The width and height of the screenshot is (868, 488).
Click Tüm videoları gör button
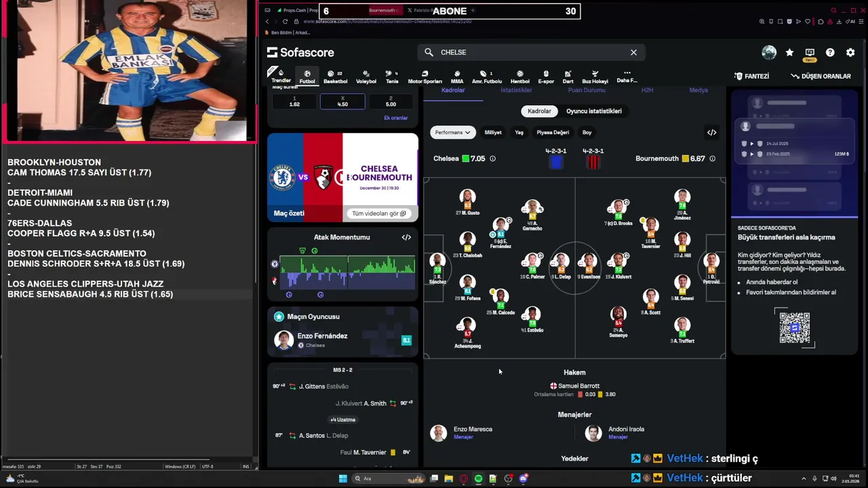click(378, 213)
